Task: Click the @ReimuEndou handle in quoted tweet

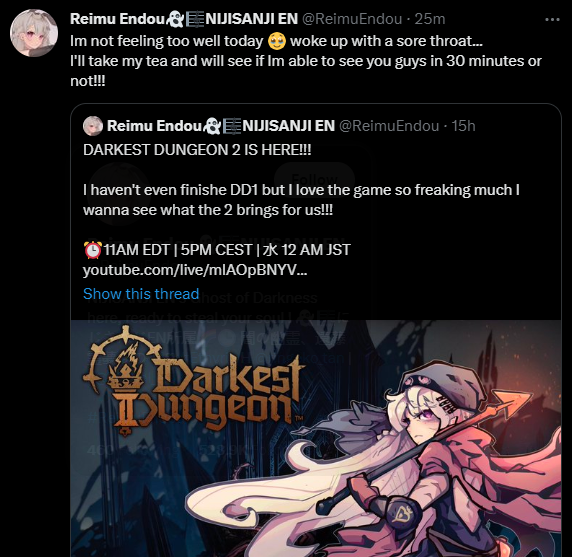Action: pos(389,126)
